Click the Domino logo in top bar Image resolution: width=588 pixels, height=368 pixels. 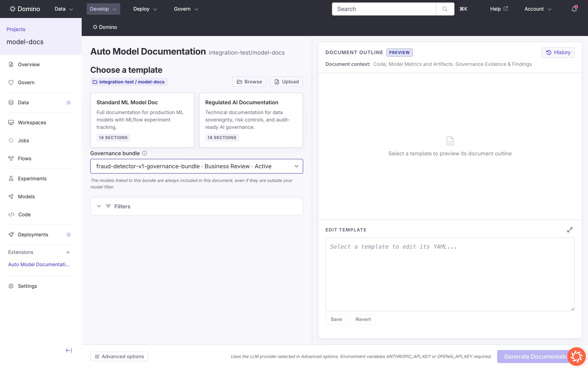point(25,9)
